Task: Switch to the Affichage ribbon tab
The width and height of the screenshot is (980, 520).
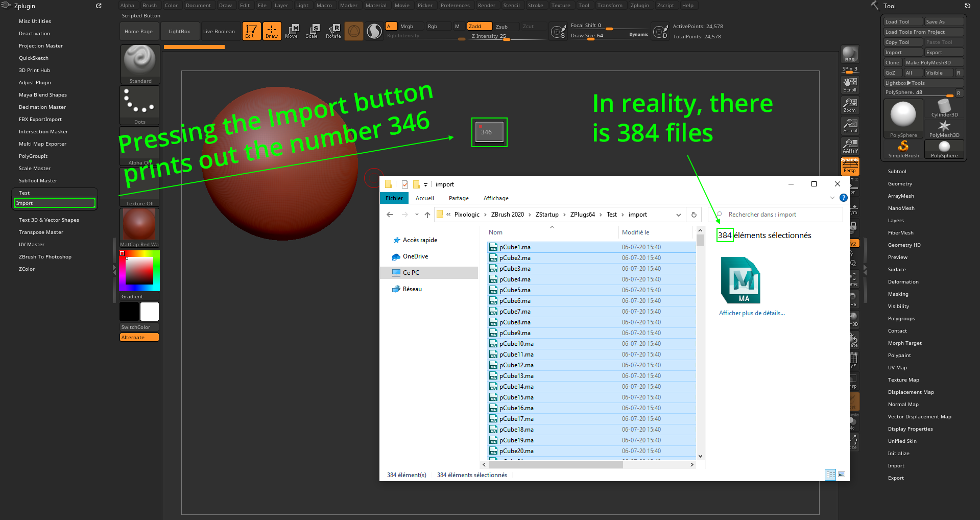Action: point(495,198)
